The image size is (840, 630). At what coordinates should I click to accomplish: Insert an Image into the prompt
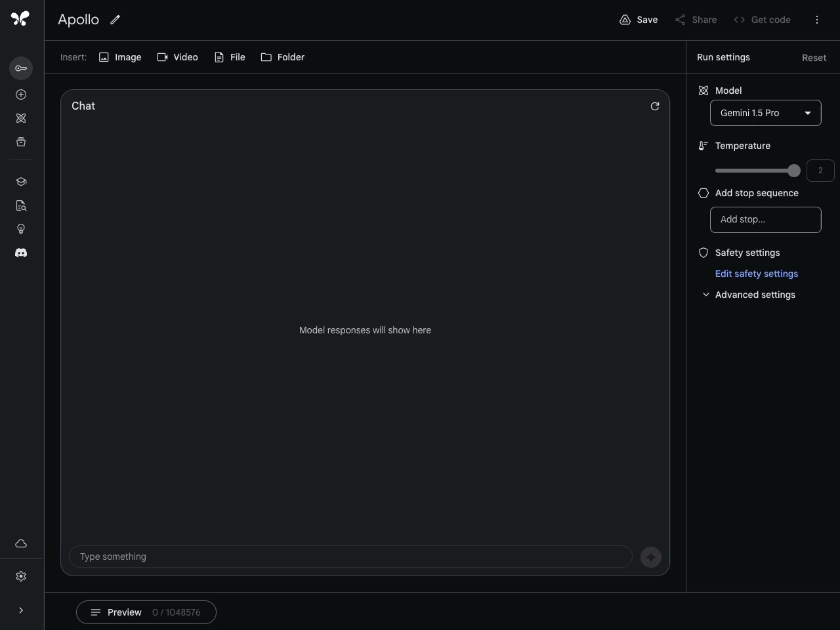[x=120, y=57]
